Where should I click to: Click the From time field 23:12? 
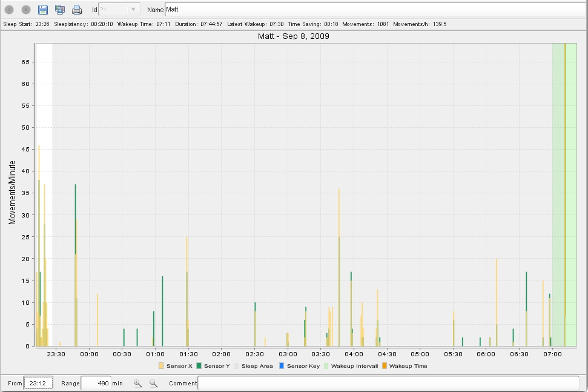pyautogui.click(x=38, y=383)
